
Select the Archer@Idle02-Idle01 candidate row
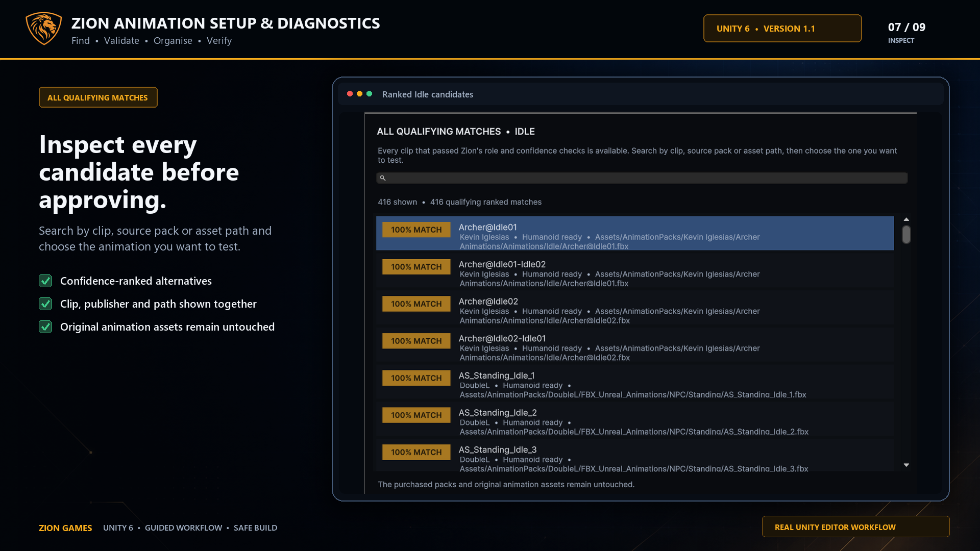[635, 345]
